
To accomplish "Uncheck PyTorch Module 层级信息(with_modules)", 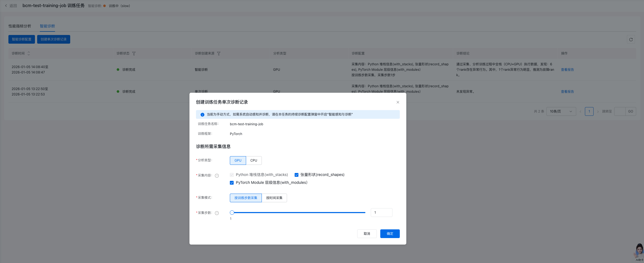I will (x=232, y=182).
